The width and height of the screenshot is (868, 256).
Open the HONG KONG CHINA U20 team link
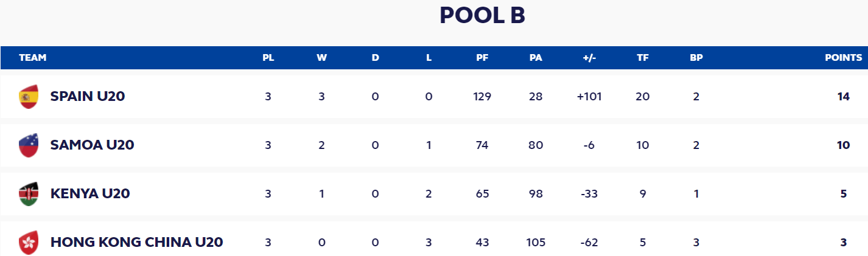[x=137, y=242]
